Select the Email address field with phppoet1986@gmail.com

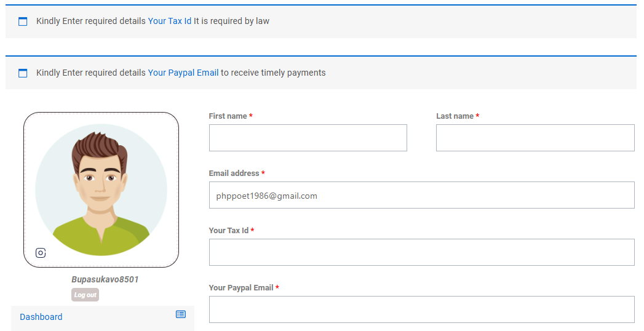click(421, 195)
